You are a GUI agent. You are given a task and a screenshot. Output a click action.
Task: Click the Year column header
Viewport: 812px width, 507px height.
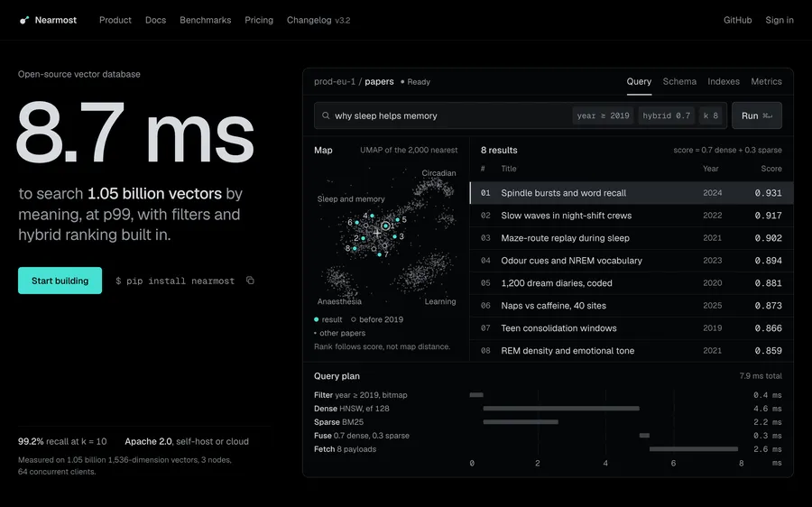[711, 169]
